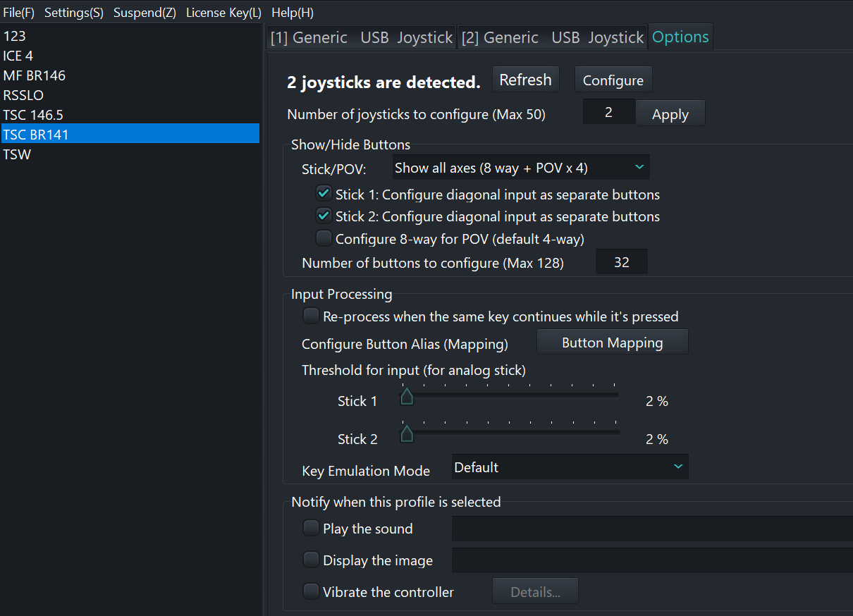853x616 pixels.
Task: Enable 8-way for POV checkbox
Action: point(324,238)
